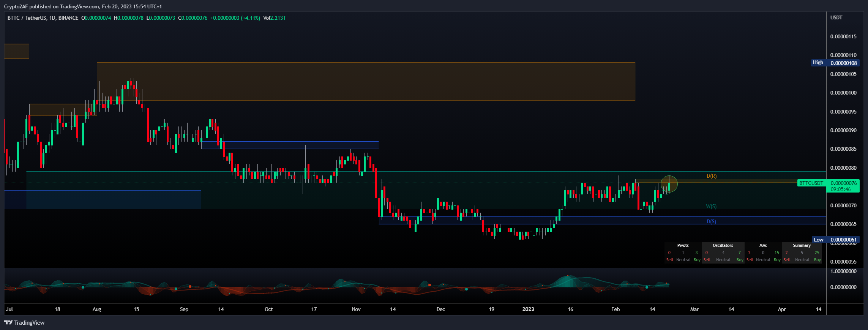Viewport: 868px width, 330px height.
Task: Click the blue D(S) support zone rectangle
Action: (x=602, y=220)
